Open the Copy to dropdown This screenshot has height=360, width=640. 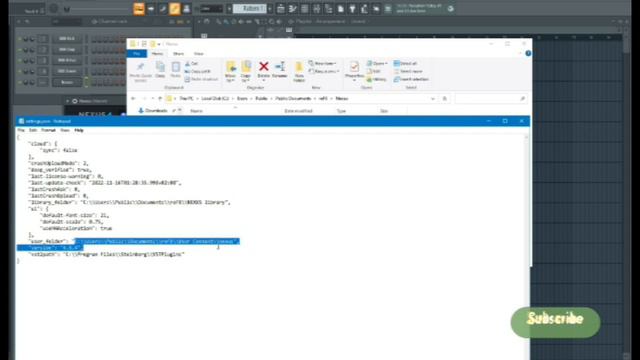click(x=246, y=72)
